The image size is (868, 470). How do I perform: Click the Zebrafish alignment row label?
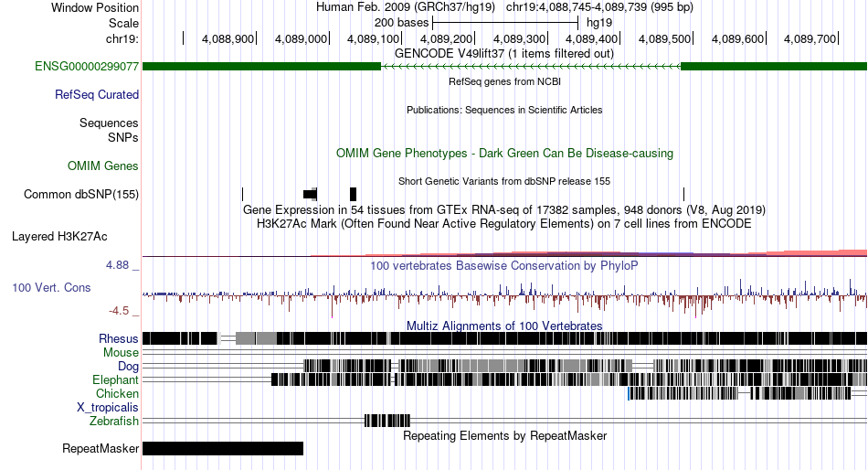tap(114, 422)
